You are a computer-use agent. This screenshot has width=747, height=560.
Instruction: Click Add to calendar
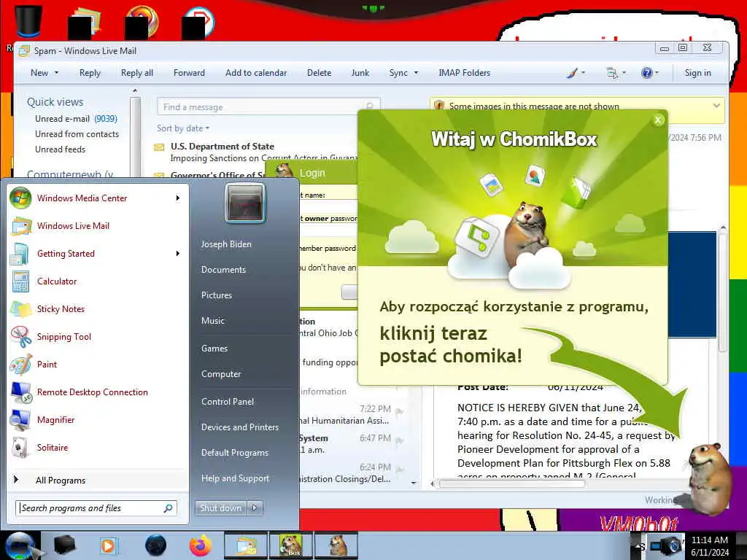tap(256, 73)
